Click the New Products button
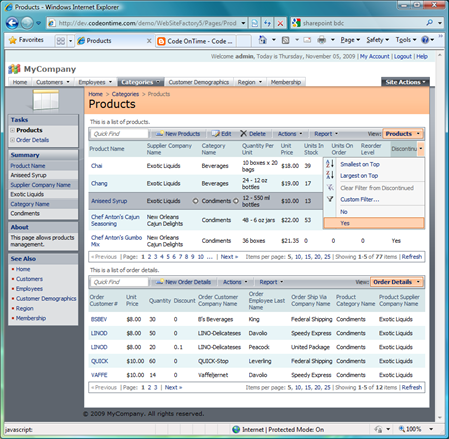Image resolution: width=449 pixels, height=439 pixels. coord(178,134)
